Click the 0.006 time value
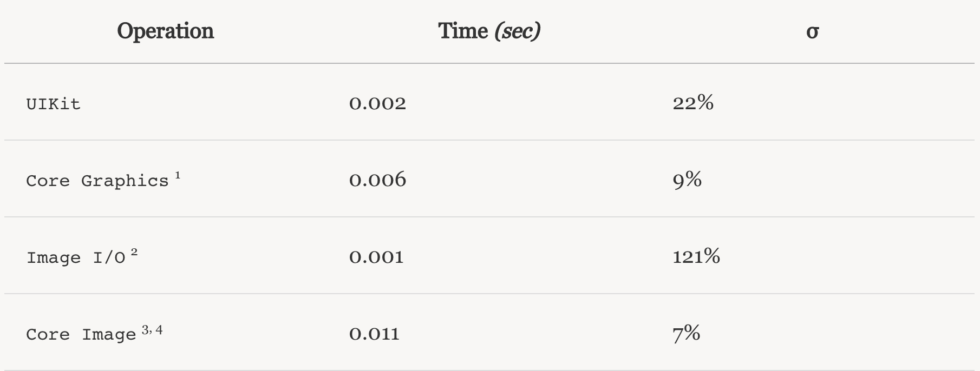The image size is (980, 371). coord(377,180)
